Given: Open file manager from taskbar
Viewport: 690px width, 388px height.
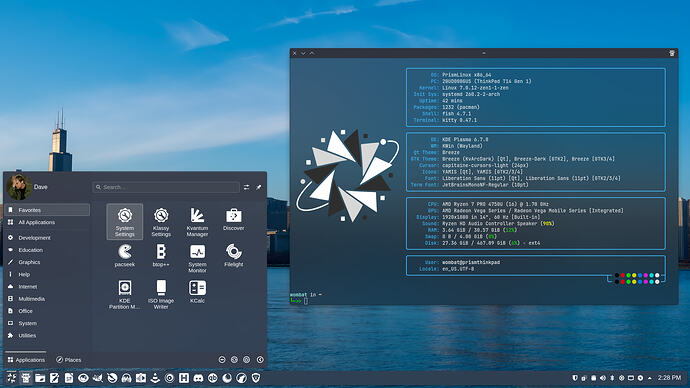Looking at the screenshot, I should (x=40, y=378).
